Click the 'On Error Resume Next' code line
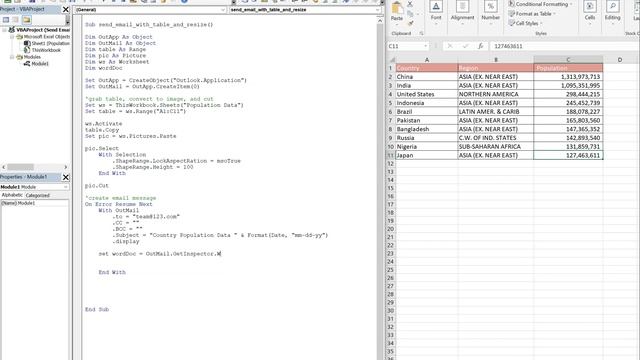This screenshot has height=360, width=640. [119, 204]
